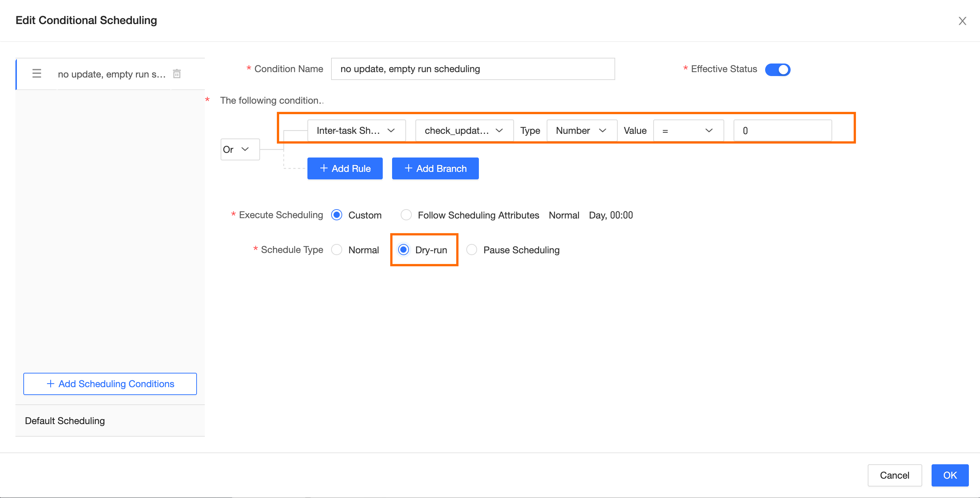Select the Default Scheduling item

[65, 421]
